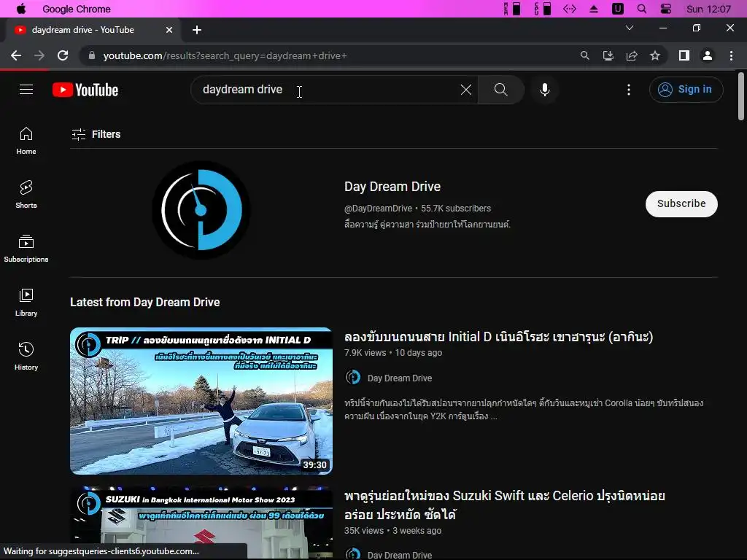Open Control Center in the menu bar
The width and height of the screenshot is (747, 560).
pos(666,9)
